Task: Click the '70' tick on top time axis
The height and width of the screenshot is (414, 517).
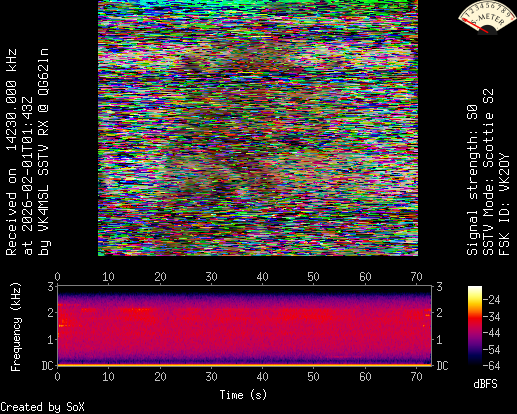Action: pyautogui.click(x=417, y=277)
